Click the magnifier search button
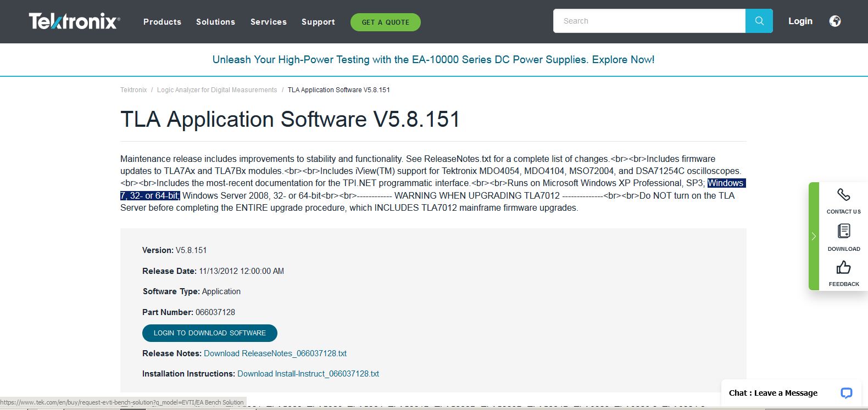 click(759, 21)
